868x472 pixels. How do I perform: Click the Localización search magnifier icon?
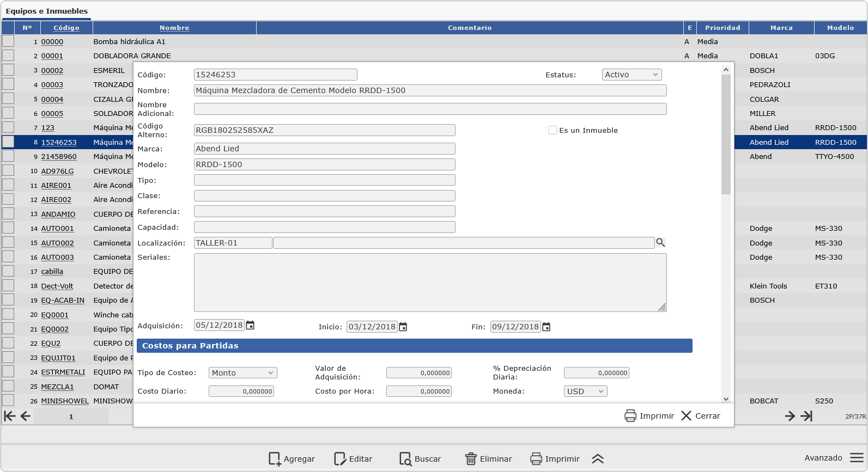(x=660, y=243)
